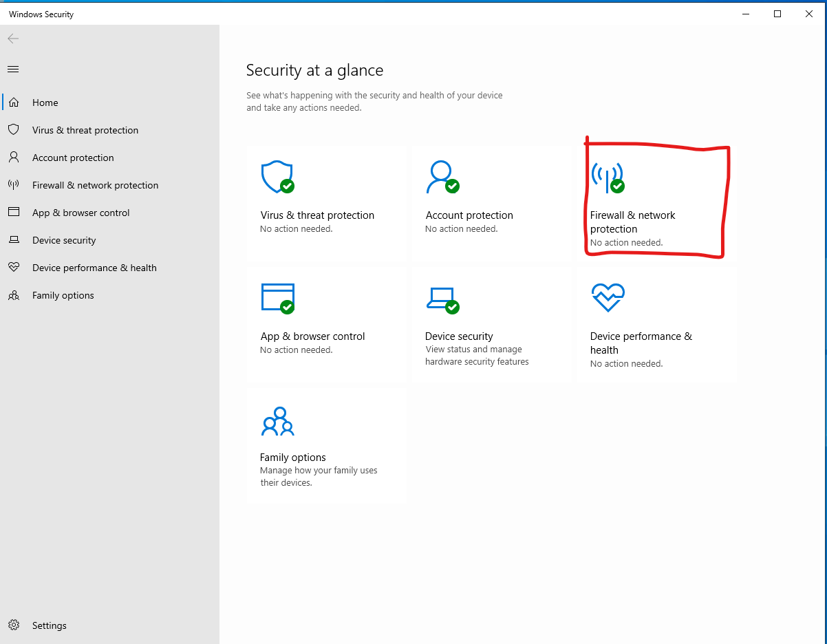Image resolution: width=827 pixels, height=644 pixels.
Task: Click the shield icon in sidebar
Action: click(13, 130)
